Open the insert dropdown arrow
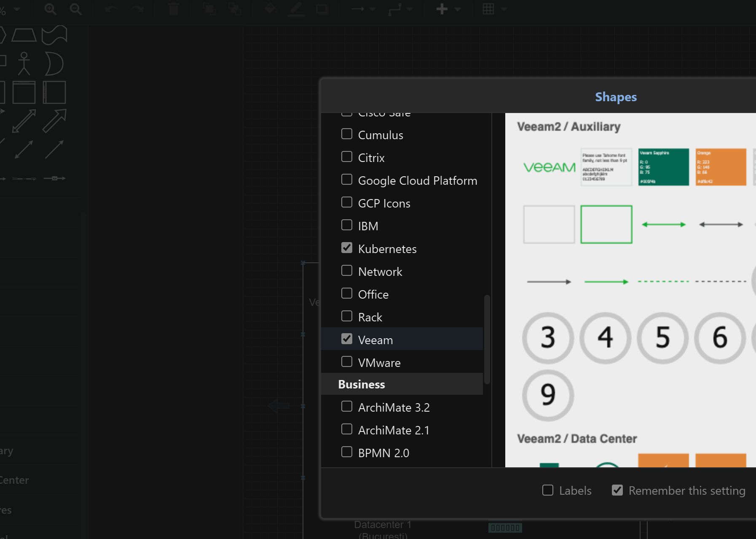Image resolution: width=756 pixels, height=539 pixels. click(x=458, y=9)
